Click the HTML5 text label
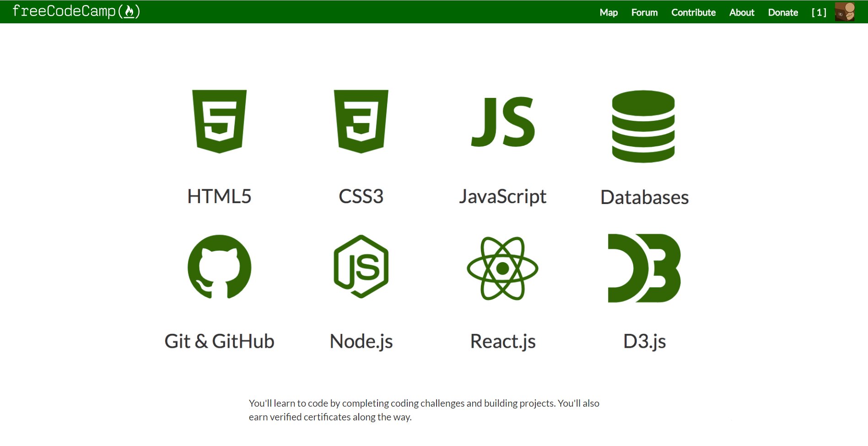Viewport: 868px width, 446px height. point(219,196)
